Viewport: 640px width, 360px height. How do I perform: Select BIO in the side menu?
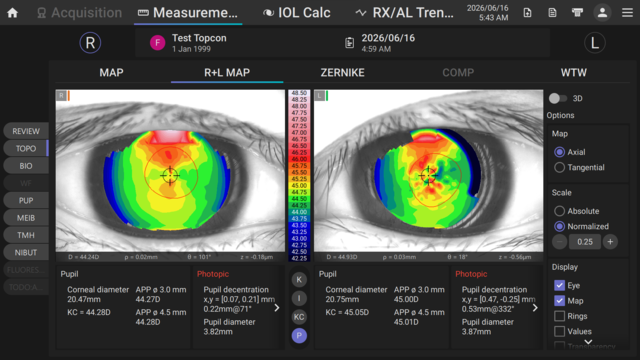click(x=26, y=166)
